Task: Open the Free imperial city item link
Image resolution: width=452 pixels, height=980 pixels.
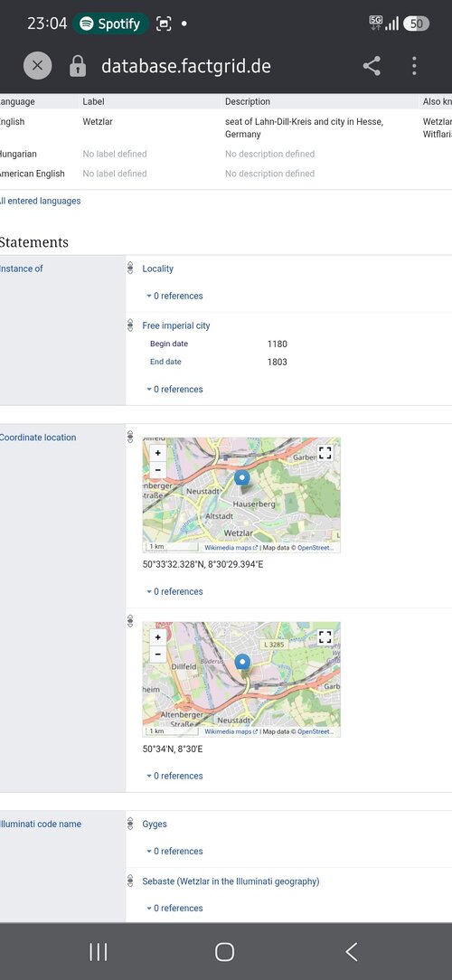Action: tap(176, 325)
